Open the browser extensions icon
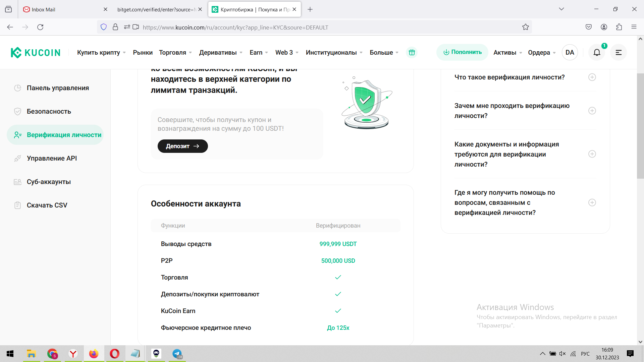This screenshot has height=362, width=644. click(619, 27)
